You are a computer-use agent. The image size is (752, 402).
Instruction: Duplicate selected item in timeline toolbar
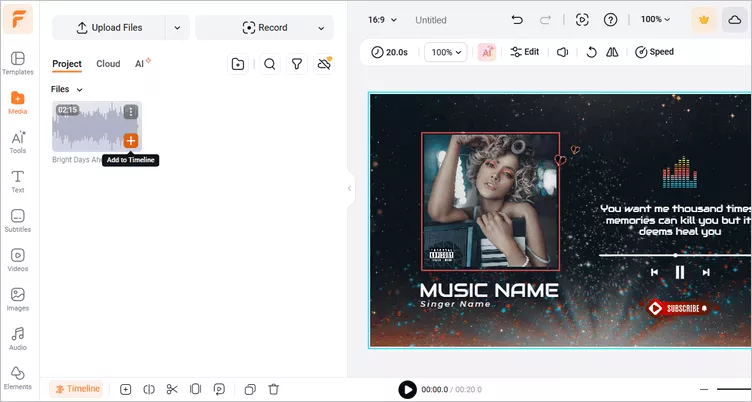[250, 390]
